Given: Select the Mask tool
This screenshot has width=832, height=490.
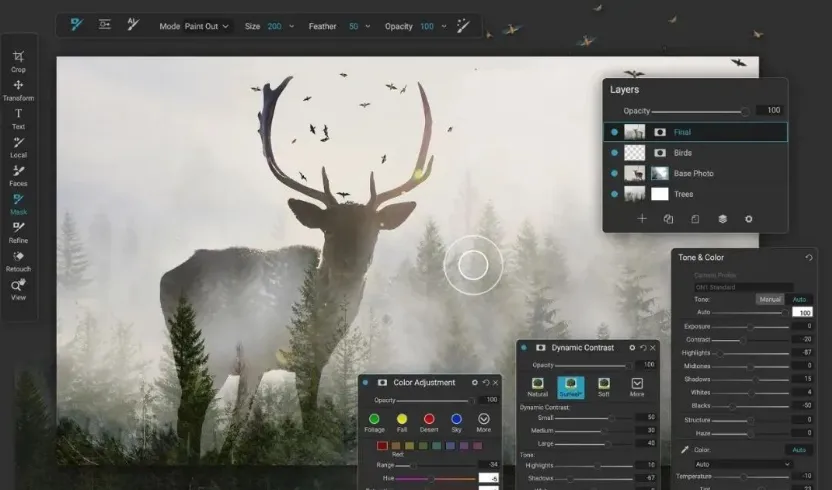Looking at the screenshot, I should 18,204.
